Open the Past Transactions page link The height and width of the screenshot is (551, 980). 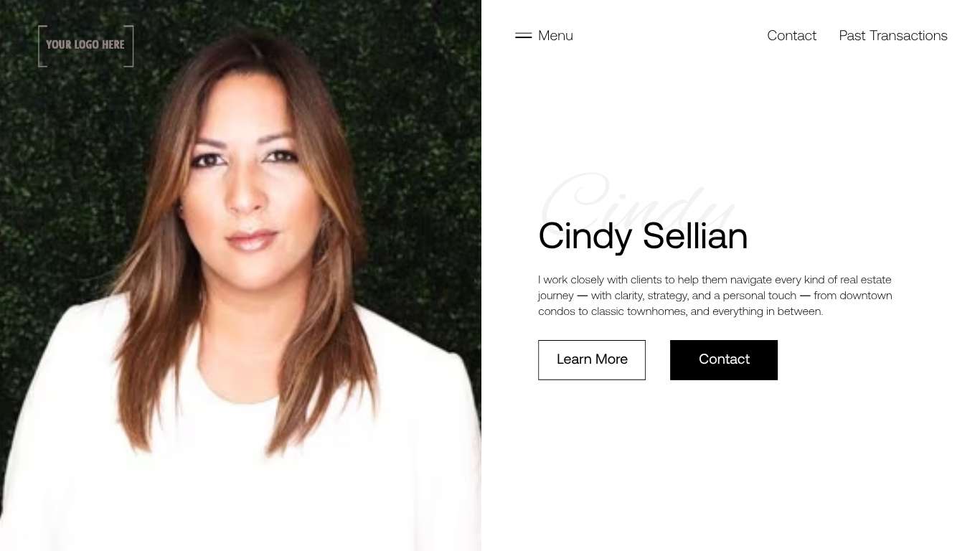click(x=893, y=36)
